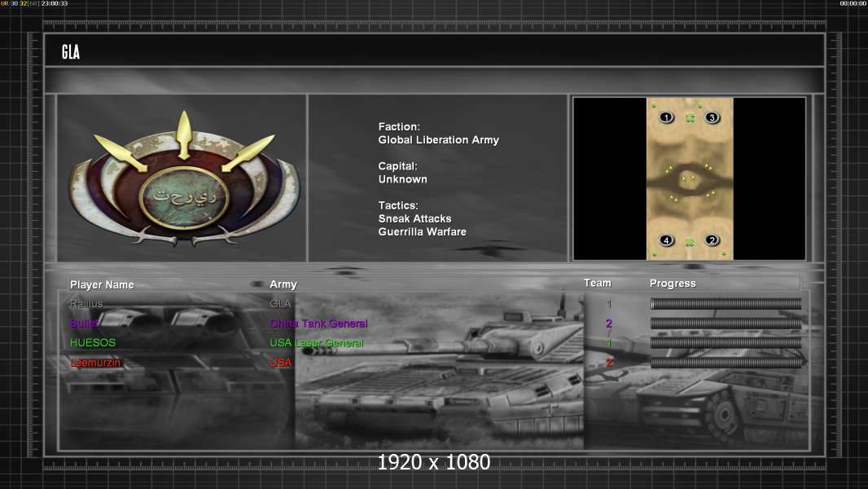Click the GLA army entry for Railius
Screen dimensions: 868x489
click(280, 303)
